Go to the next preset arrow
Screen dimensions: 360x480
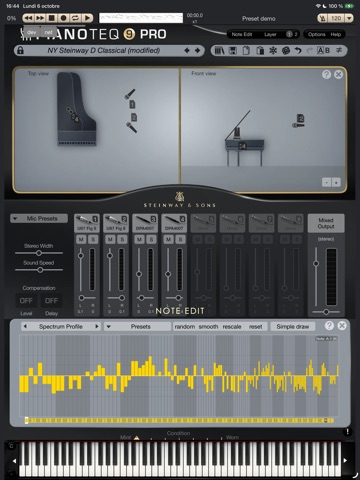click(x=197, y=50)
